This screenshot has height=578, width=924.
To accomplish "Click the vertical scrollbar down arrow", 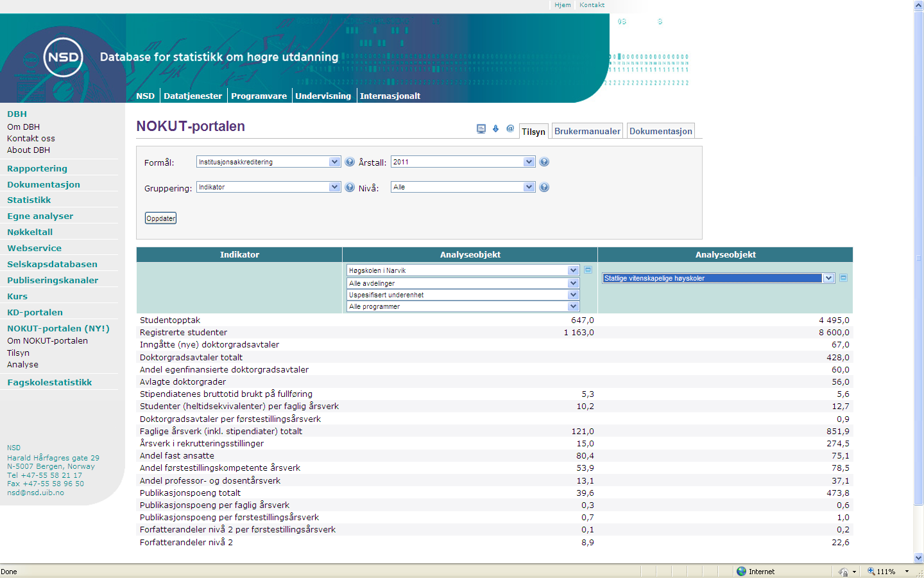I will [918, 558].
